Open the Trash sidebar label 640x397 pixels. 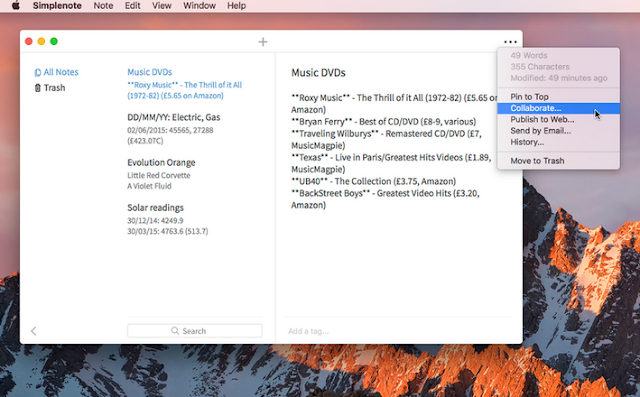54,88
